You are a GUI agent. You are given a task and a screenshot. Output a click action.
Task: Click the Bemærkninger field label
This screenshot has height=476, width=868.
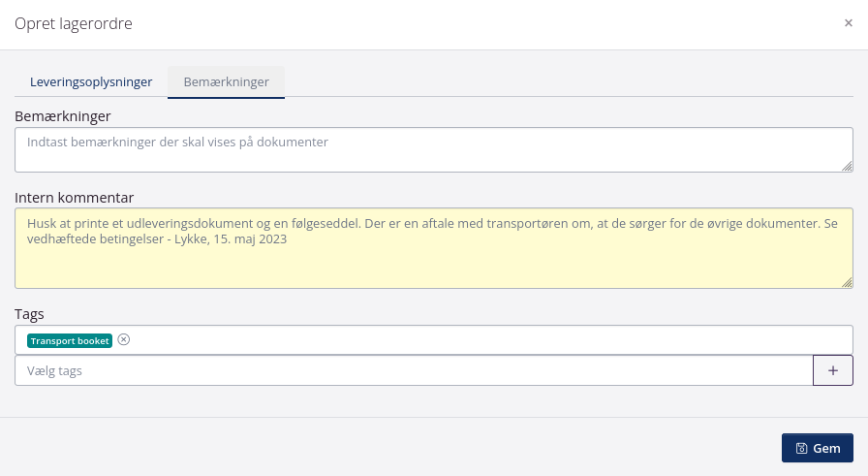(63, 116)
